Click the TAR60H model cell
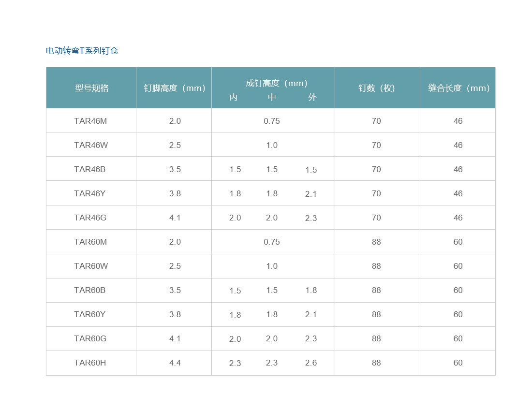 point(90,363)
